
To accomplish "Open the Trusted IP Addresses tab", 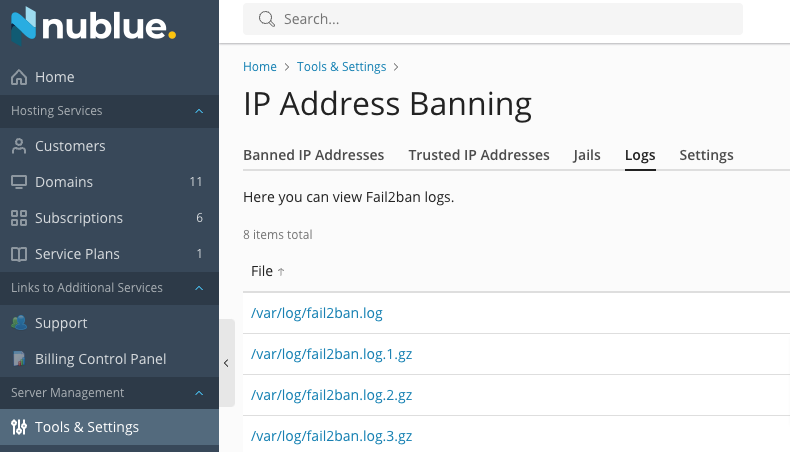I will [479, 155].
